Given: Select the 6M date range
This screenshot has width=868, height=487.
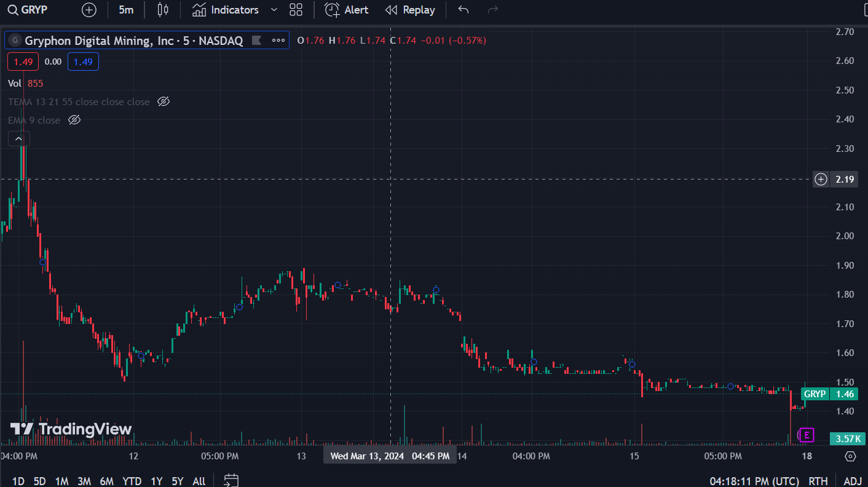Looking at the screenshot, I should pos(106,481).
